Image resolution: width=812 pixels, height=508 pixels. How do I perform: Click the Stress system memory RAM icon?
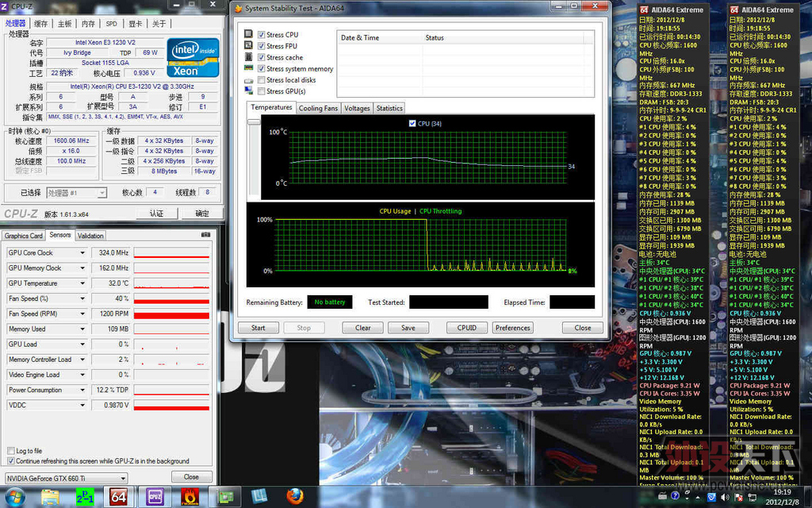(248, 68)
